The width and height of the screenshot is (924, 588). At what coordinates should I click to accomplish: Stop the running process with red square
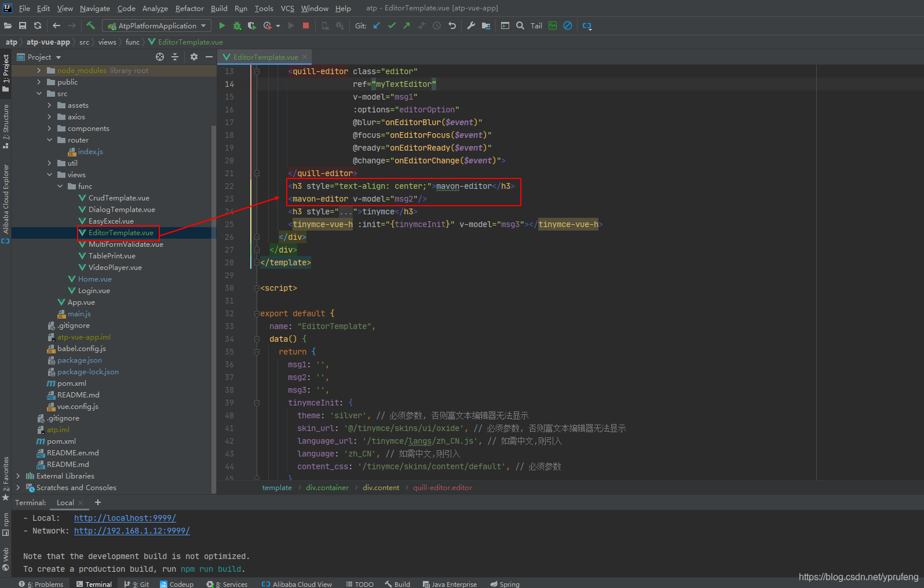click(x=306, y=25)
